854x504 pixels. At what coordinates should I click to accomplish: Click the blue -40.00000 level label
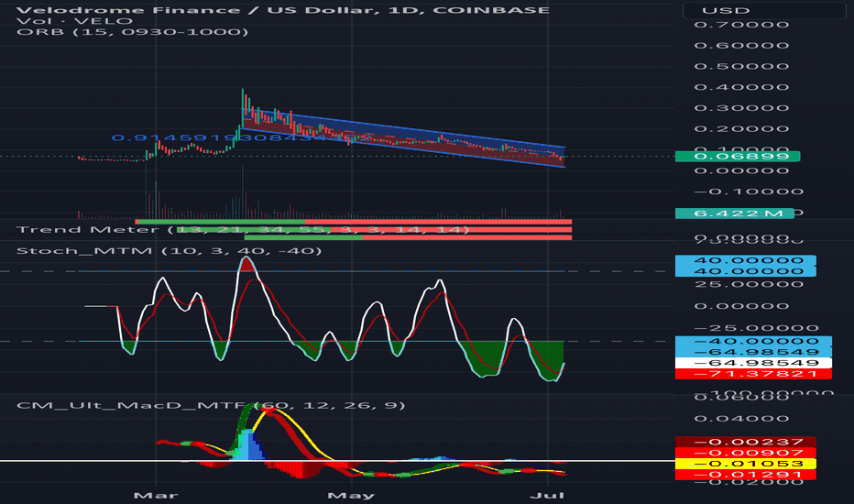coord(753,341)
